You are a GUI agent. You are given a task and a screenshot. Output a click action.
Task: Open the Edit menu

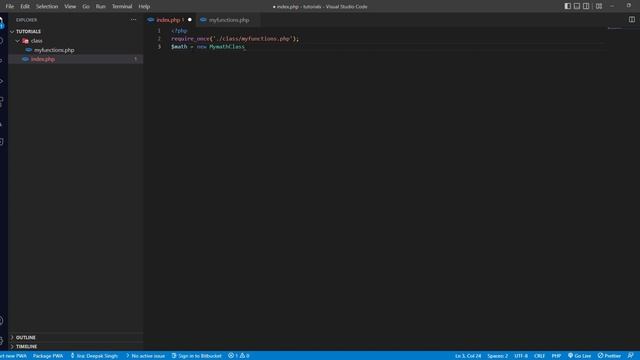25,6
